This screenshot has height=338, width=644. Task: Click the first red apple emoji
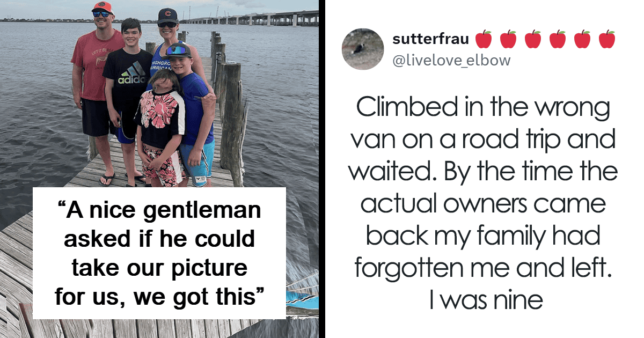click(484, 39)
